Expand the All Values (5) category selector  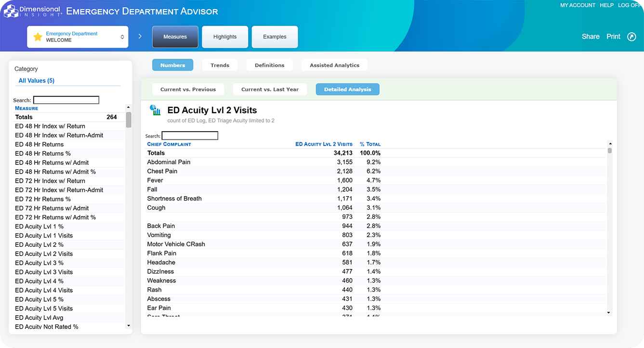click(37, 80)
